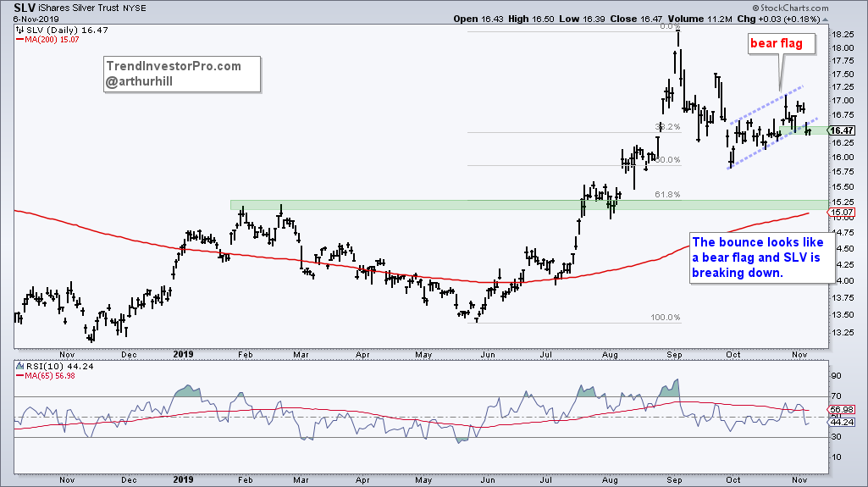Click the 100.0% Fibonacci level label
This screenshot has width=868, height=487.
(665, 318)
